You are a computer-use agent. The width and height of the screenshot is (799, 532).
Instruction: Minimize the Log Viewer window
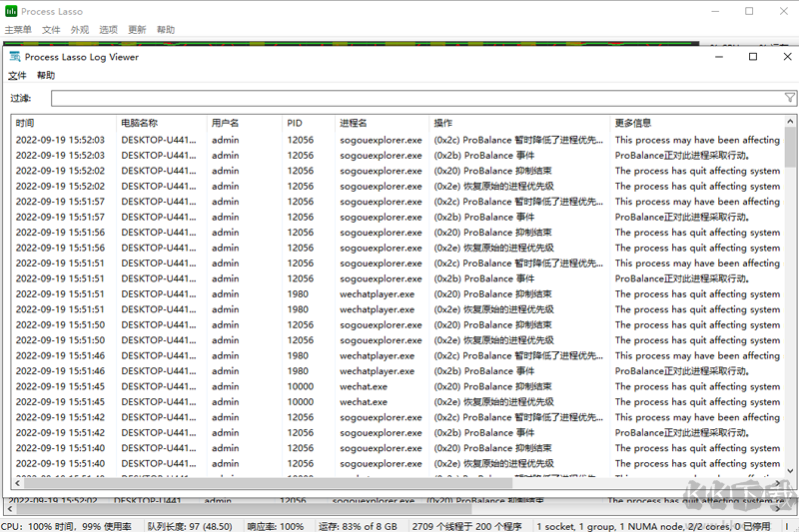click(x=719, y=57)
